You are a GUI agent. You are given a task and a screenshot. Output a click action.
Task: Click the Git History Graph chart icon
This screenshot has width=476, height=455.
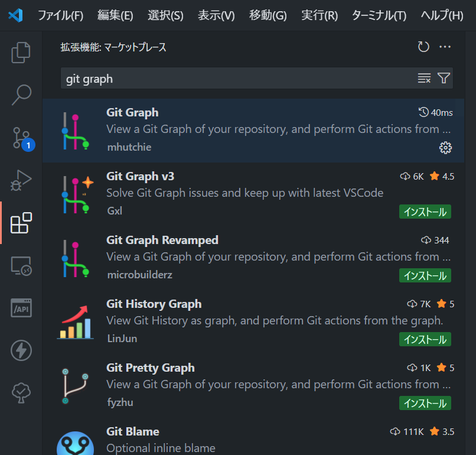click(x=75, y=322)
